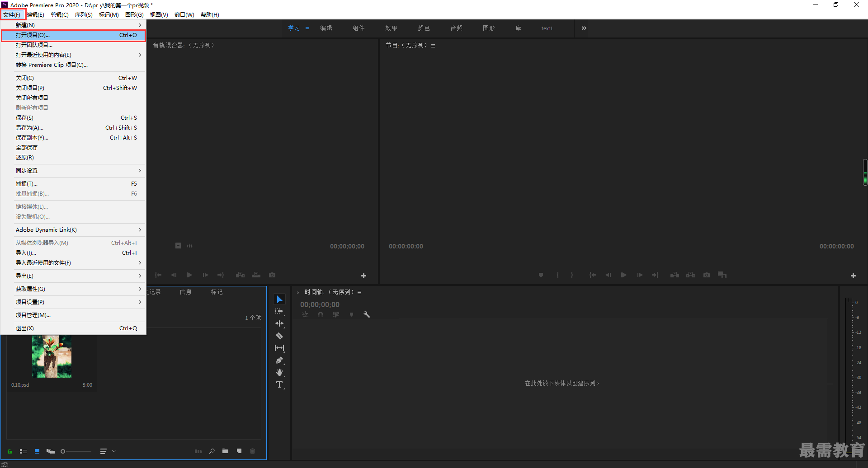Step back one frame in program monitor
This screenshot has height=468, width=868.
pyautogui.click(x=608, y=275)
